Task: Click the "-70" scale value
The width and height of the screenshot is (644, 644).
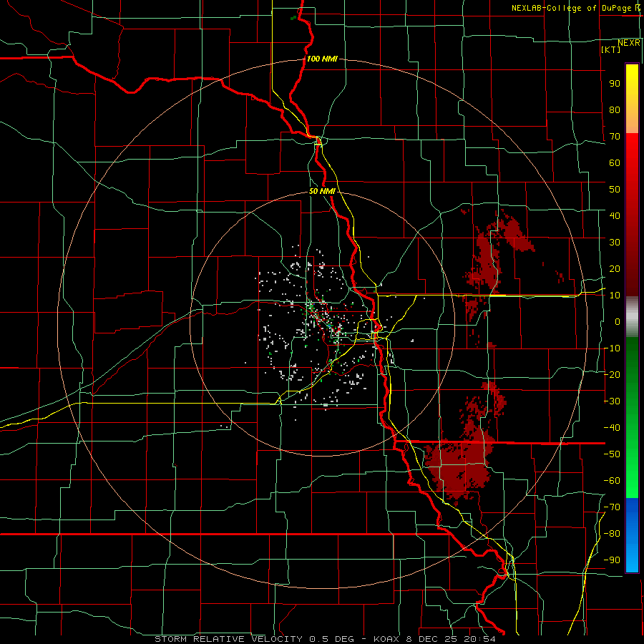Action: coord(612,507)
